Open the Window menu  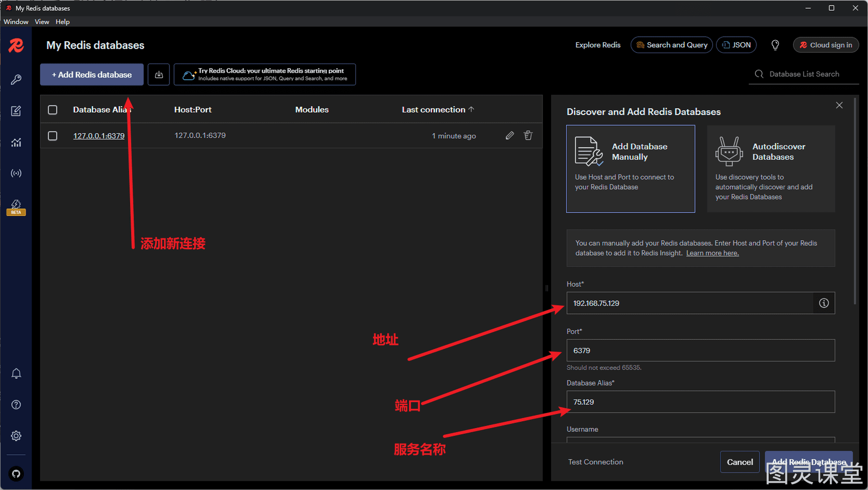tap(16, 22)
